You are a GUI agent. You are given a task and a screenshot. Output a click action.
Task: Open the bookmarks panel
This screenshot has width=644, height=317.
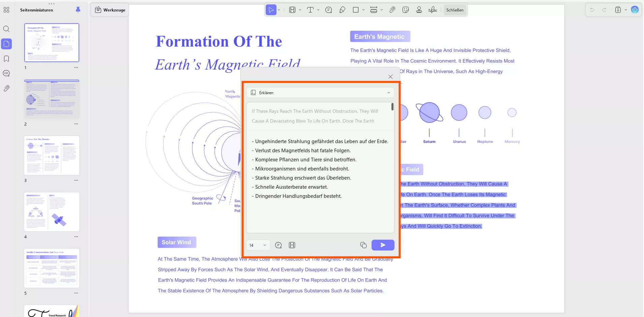(x=6, y=59)
